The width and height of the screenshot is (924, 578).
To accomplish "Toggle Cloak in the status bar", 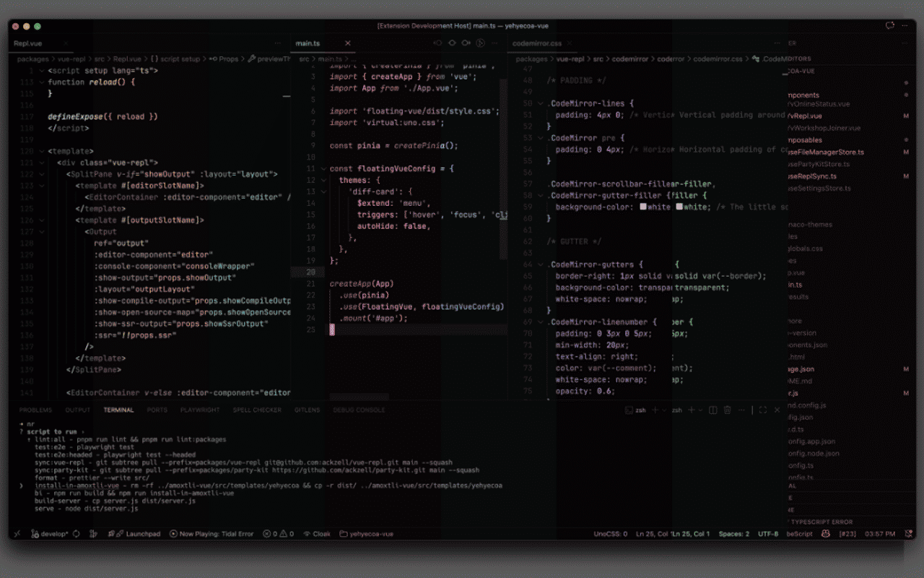I will 317,534.
